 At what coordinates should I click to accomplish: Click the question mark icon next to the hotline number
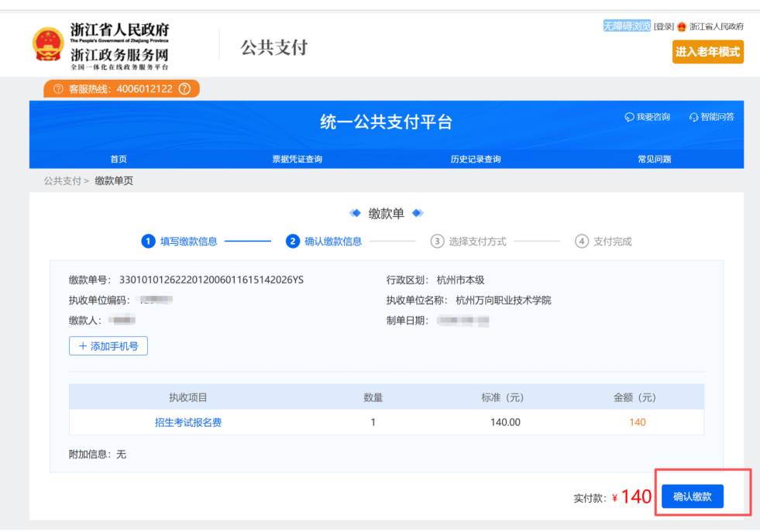tap(183, 88)
